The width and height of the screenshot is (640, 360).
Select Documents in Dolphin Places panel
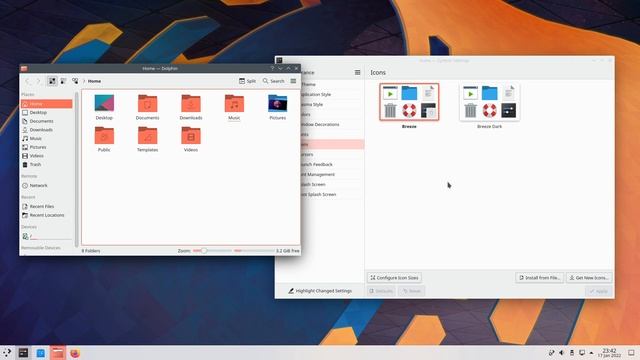tap(47, 121)
